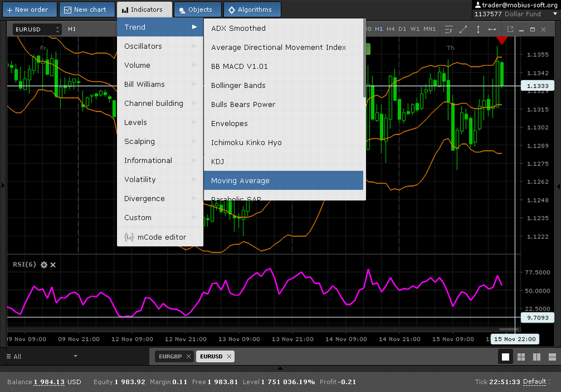Add the ADX Smoothed indicator
The width and height of the screenshot is (561, 392).
click(x=283, y=28)
